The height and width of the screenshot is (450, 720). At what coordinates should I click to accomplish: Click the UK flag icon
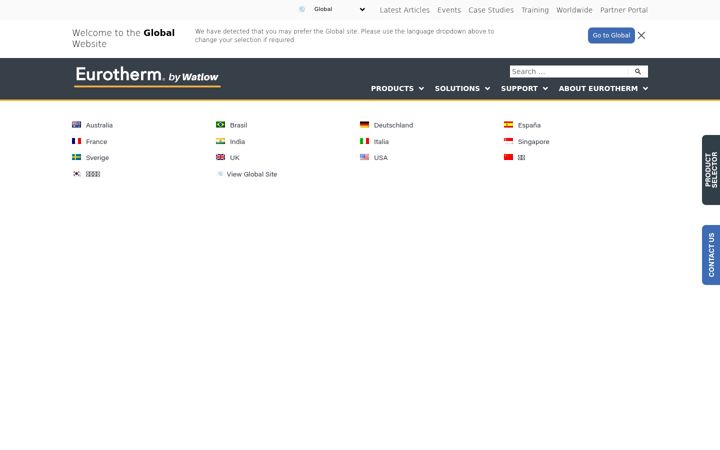(220, 157)
